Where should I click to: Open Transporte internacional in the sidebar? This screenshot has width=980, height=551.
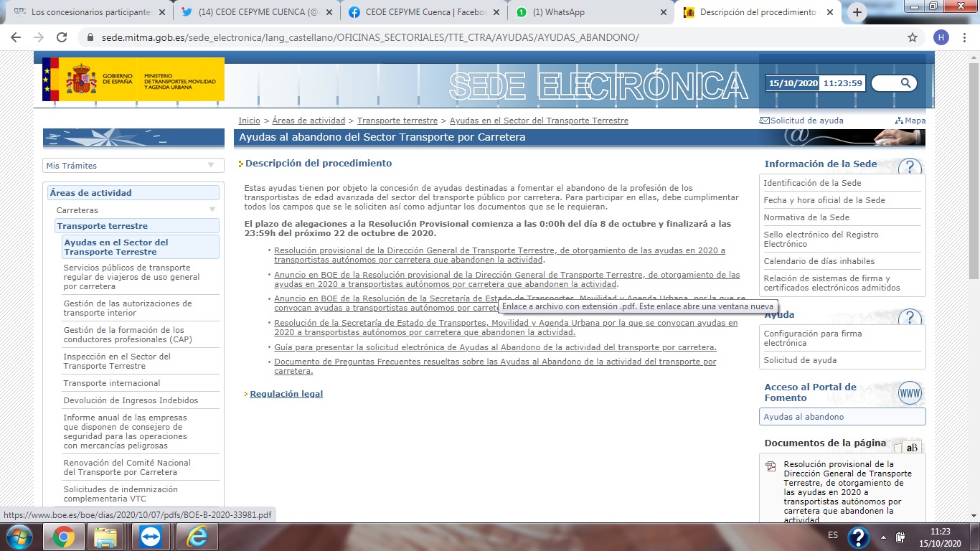pyautogui.click(x=112, y=383)
